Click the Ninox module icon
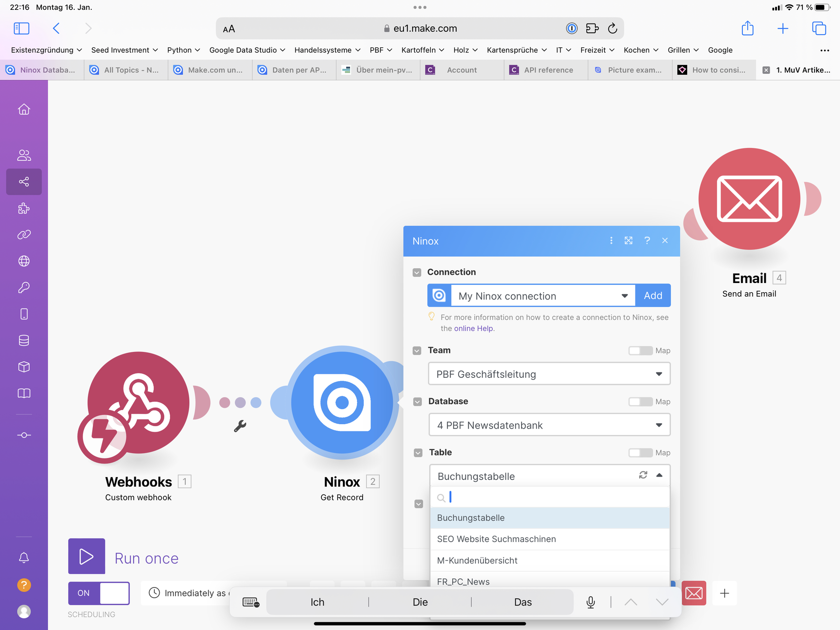This screenshot has height=630, width=840. (x=342, y=403)
